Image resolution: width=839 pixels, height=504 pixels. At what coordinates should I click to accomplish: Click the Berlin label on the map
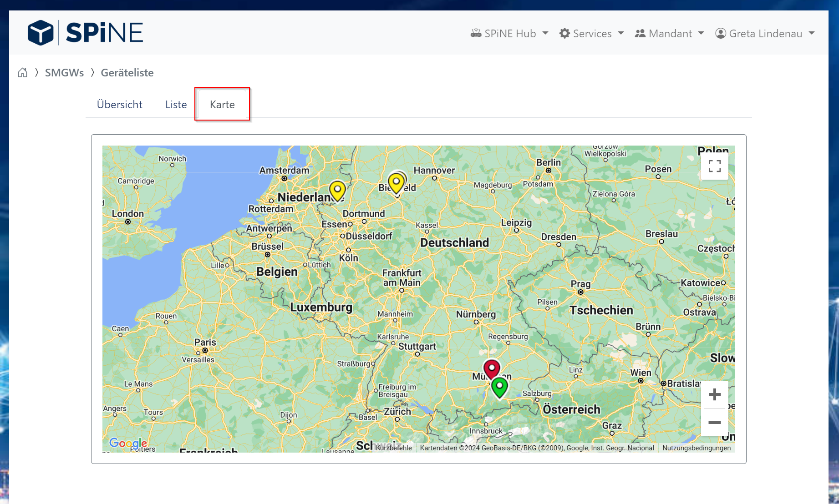point(549,162)
